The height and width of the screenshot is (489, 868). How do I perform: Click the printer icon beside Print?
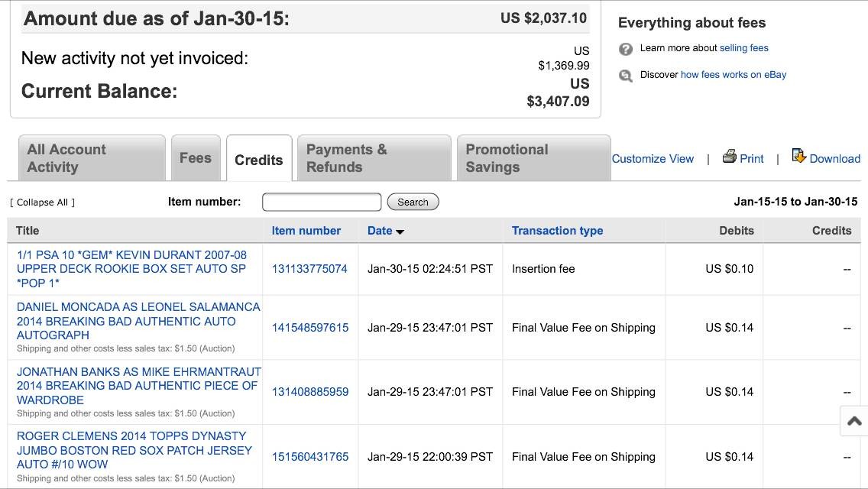[x=729, y=157]
